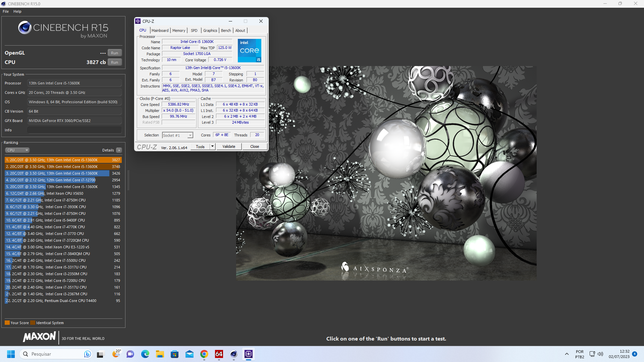Open the clock and date flyout
The image size is (644, 362).
619,354
